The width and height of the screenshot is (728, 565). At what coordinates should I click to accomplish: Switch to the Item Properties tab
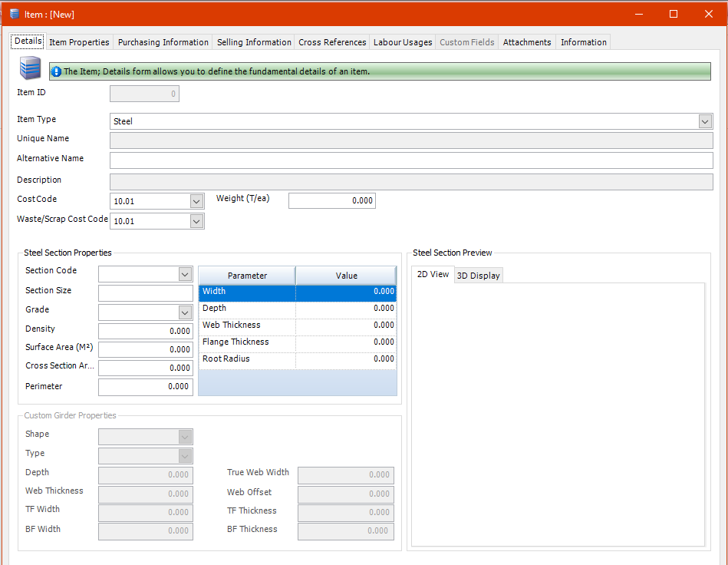tap(79, 42)
